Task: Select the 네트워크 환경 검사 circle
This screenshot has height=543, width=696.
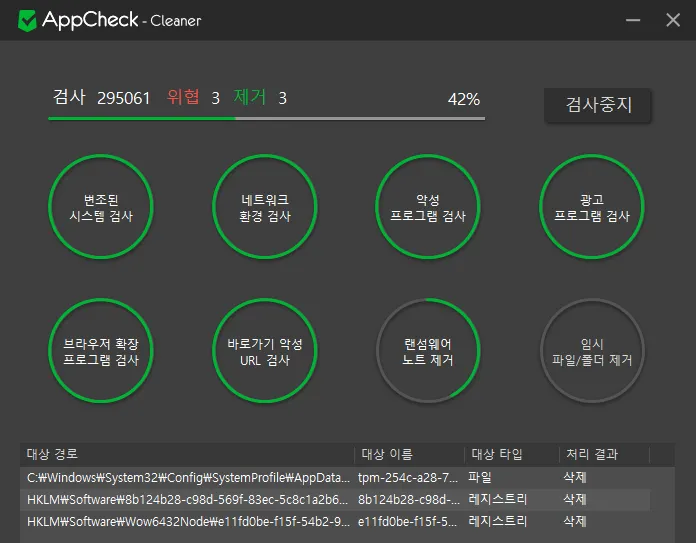Action: 265,207
